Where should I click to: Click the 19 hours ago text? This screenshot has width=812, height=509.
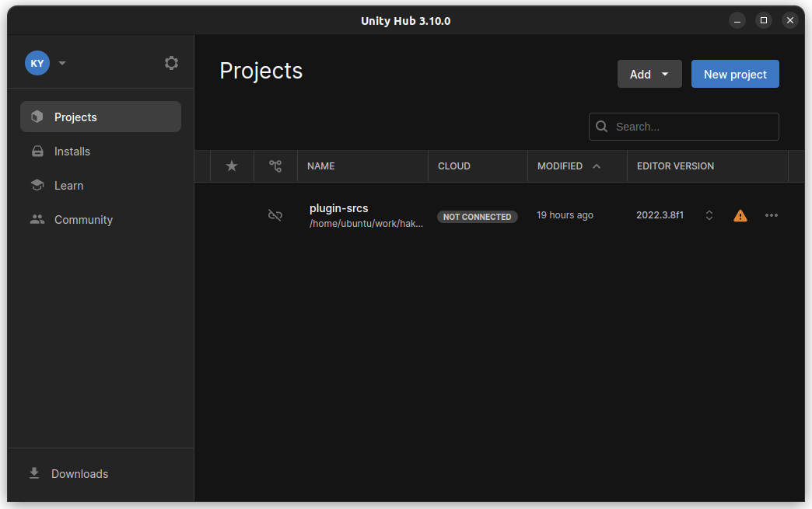click(565, 215)
